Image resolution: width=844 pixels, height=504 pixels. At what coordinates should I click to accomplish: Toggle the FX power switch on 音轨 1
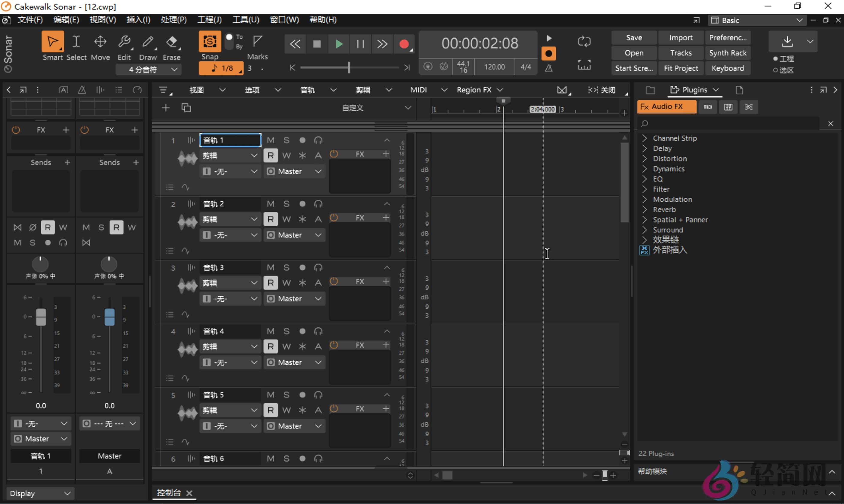tap(334, 154)
